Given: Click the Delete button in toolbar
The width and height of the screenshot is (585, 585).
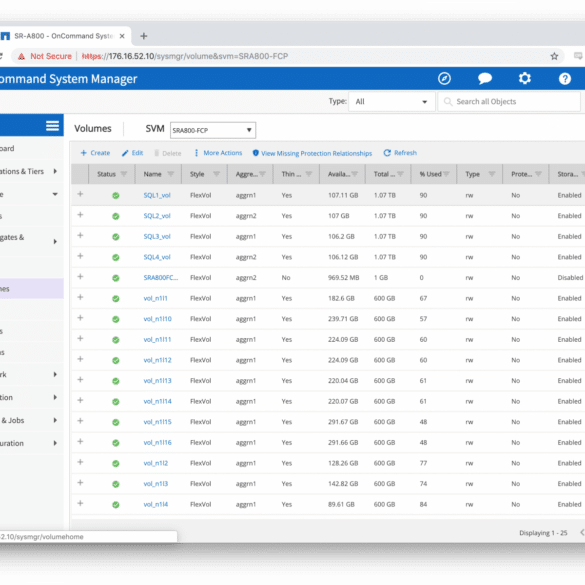Looking at the screenshot, I should coord(168,153).
